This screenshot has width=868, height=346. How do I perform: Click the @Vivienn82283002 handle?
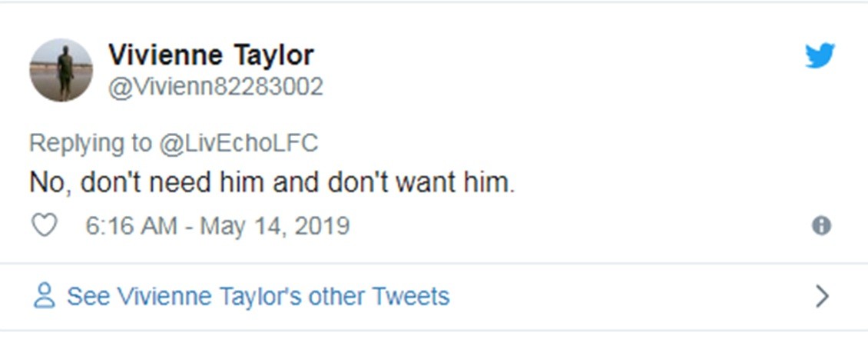[215, 87]
